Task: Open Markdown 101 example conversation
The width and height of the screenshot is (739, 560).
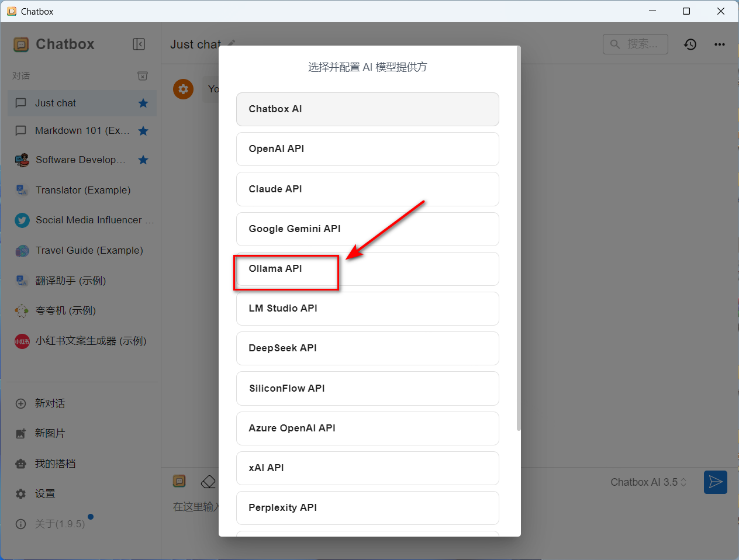Action: [x=82, y=131]
